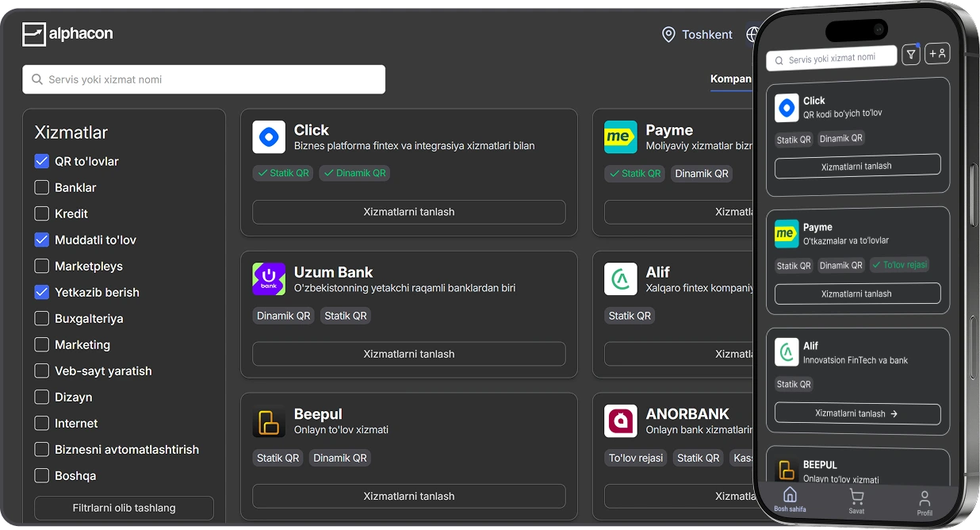Open the Profil icon on phone
The image size is (980, 530).
point(924,499)
